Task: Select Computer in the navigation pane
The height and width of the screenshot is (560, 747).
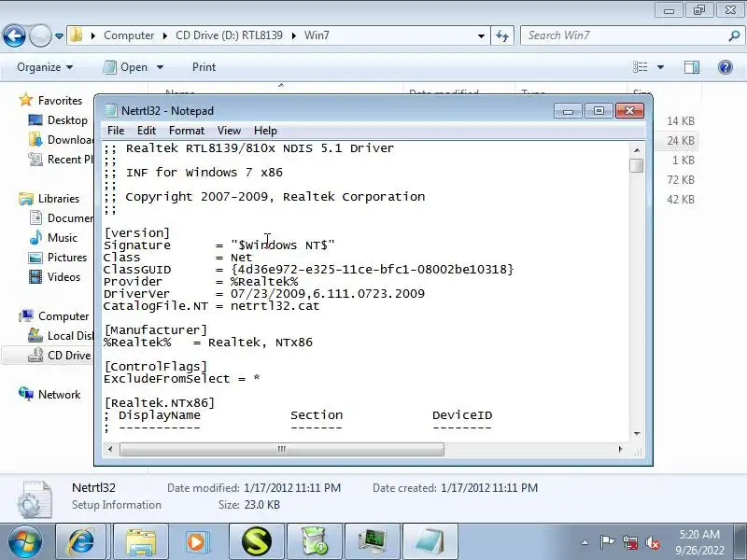Action: tap(54, 316)
